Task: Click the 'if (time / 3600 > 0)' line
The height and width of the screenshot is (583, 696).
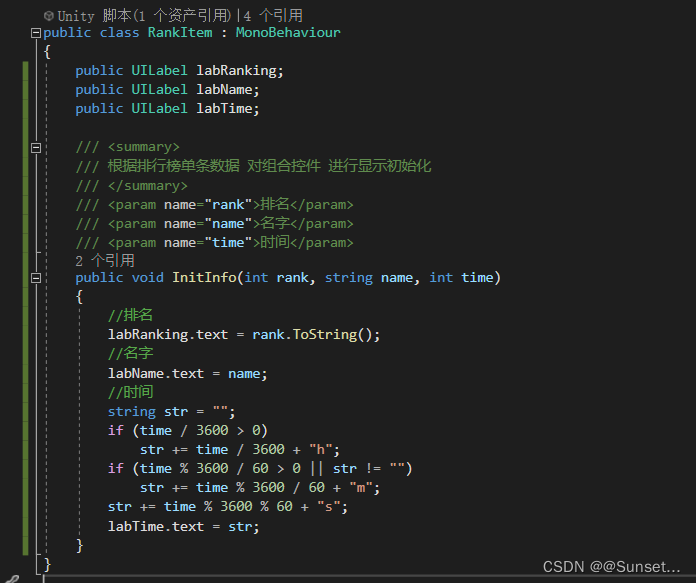Action: (x=187, y=430)
